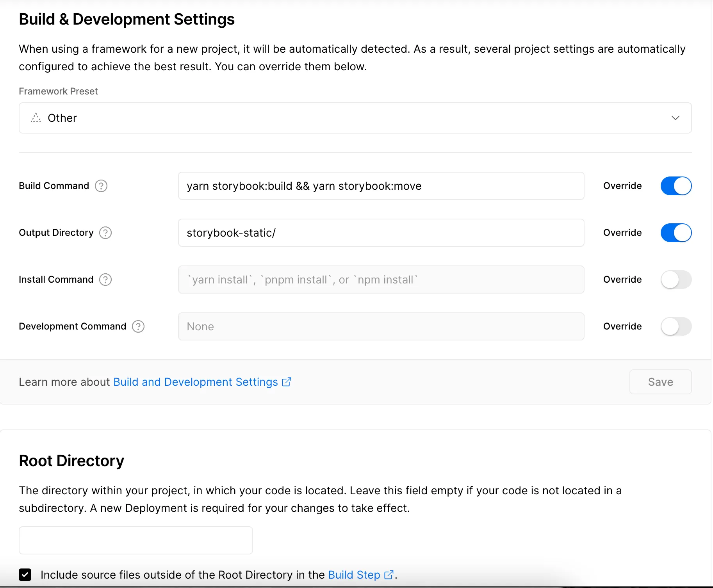Click the Output Directory help icon
The height and width of the screenshot is (588, 713).
(x=105, y=233)
